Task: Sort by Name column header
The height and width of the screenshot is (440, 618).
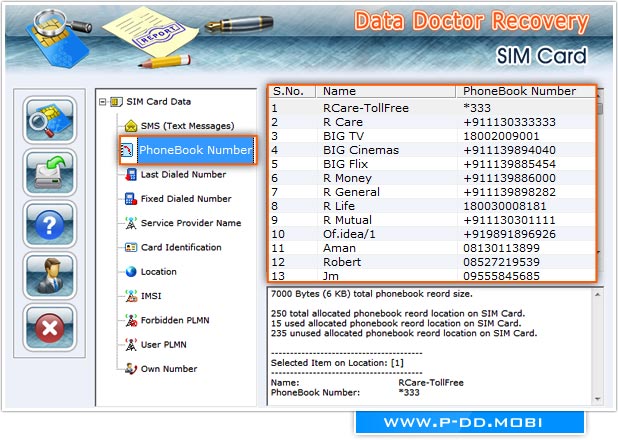Action: [x=386, y=91]
